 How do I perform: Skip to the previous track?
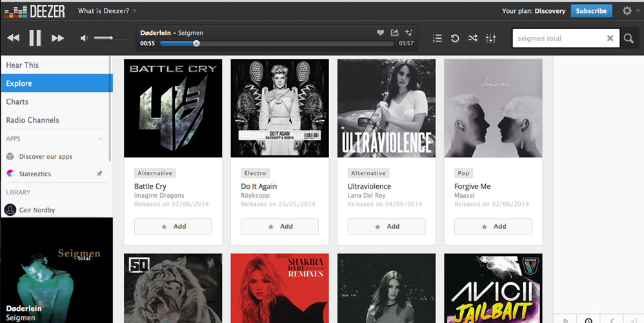pyautogui.click(x=13, y=38)
